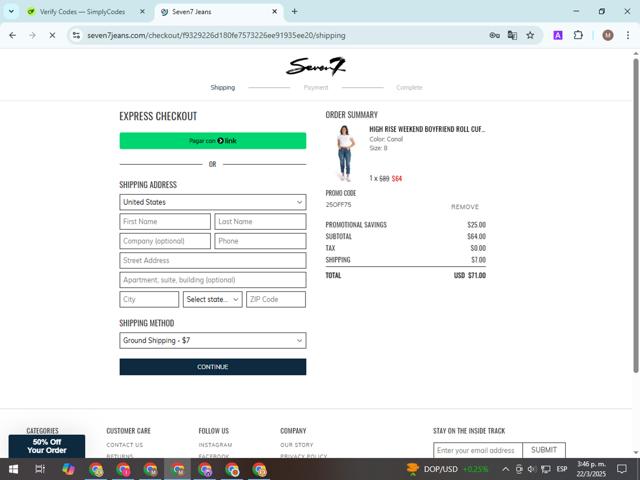
Task: Go to the Complete checkout step
Action: (x=409, y=87)
